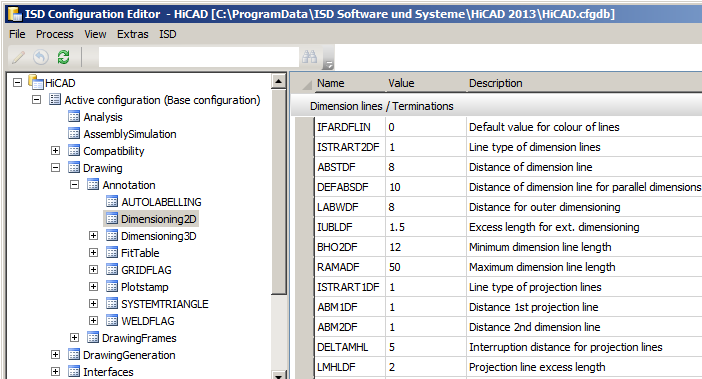Open the Extras menu
702x379 pixels.
[x=133, y=34]
